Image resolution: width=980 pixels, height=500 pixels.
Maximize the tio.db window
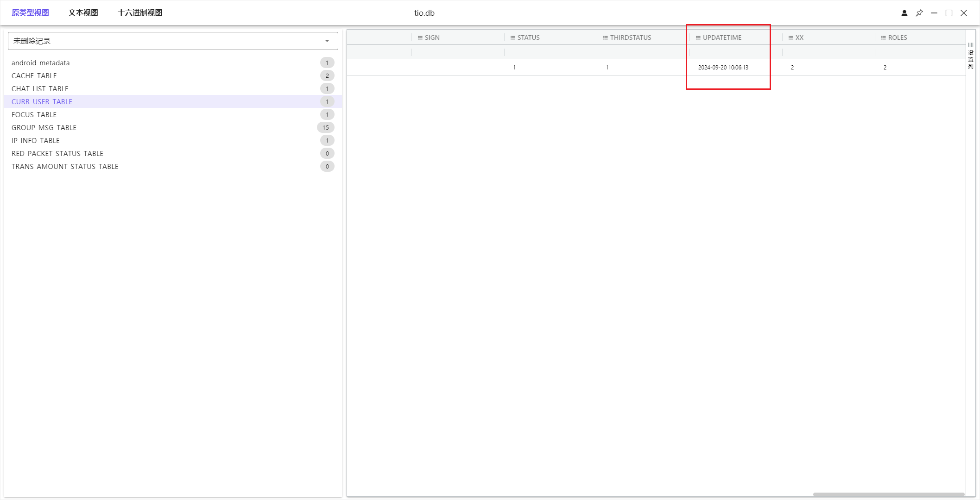[949, 13]
